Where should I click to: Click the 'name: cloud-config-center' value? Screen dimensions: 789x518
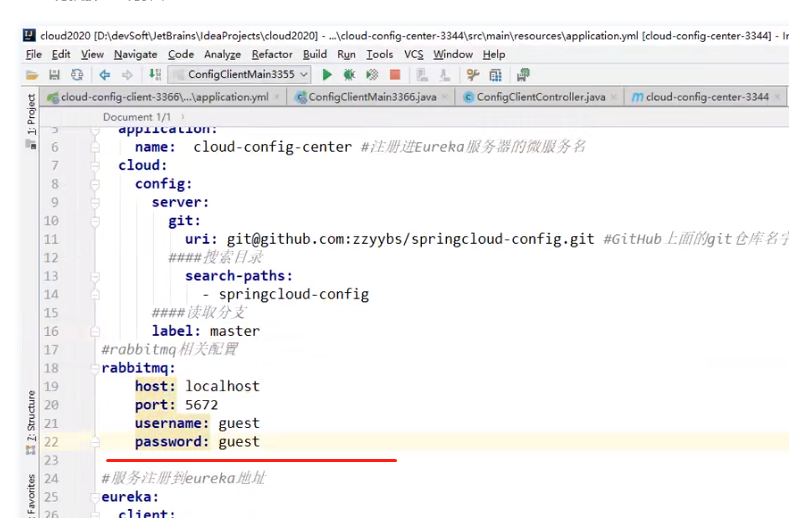(x=273, y=147)
